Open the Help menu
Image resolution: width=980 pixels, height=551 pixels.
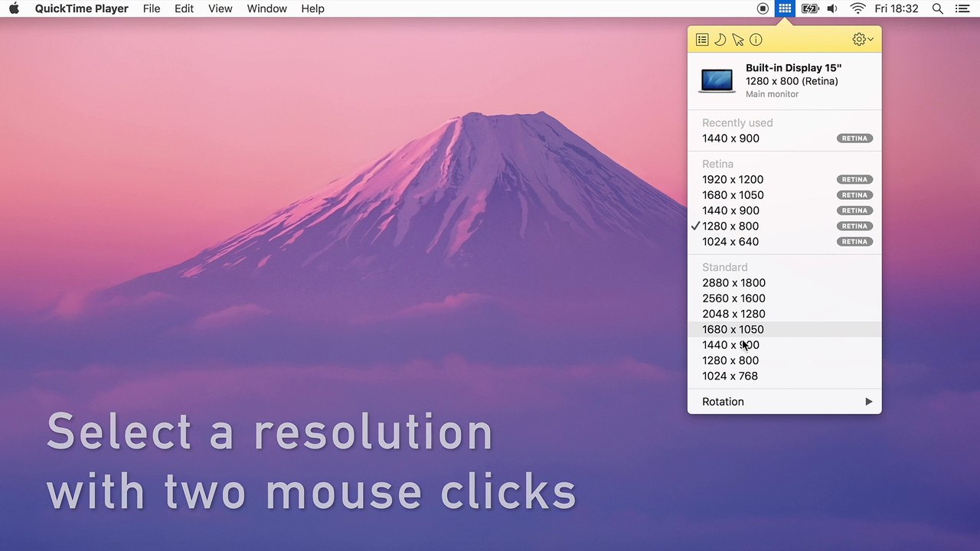[x=312, y=8]
